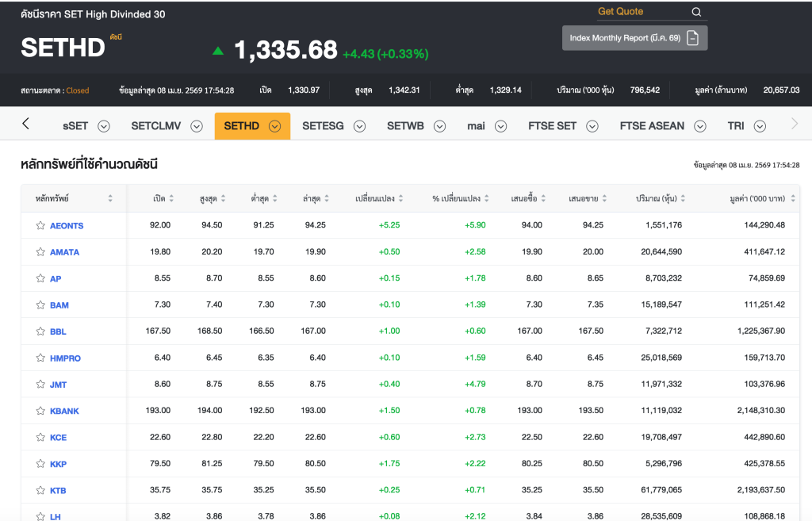Open the FTSE ASEAN tab

pos(652,126)
